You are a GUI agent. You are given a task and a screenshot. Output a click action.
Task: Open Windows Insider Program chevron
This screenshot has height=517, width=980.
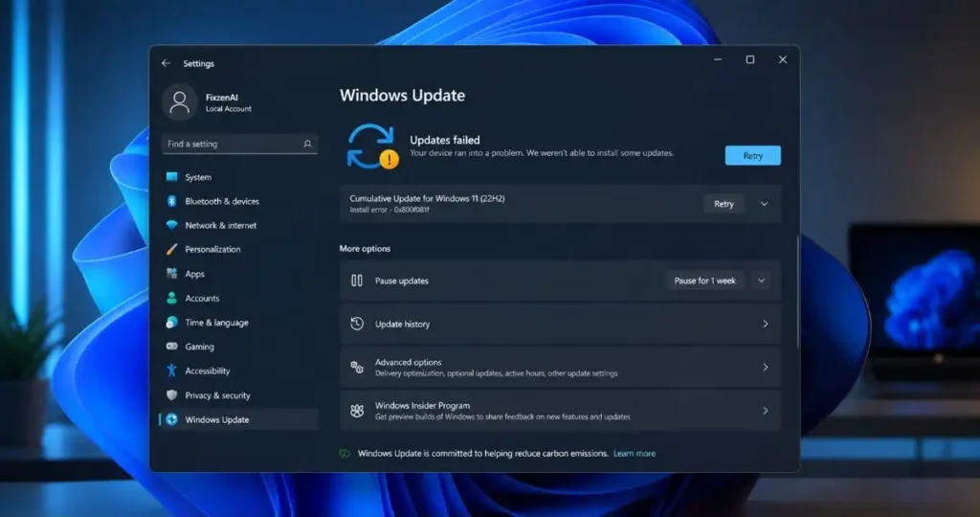765,411
